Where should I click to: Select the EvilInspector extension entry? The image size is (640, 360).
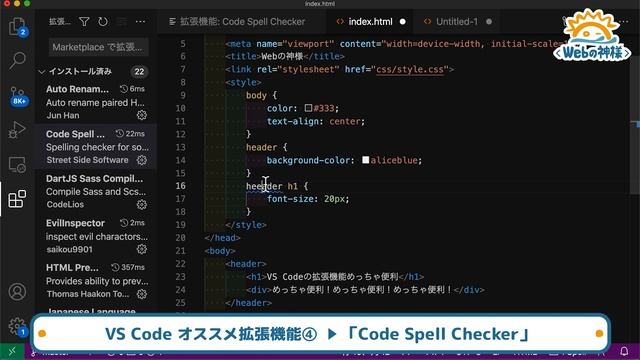click(x=96, y=236)
